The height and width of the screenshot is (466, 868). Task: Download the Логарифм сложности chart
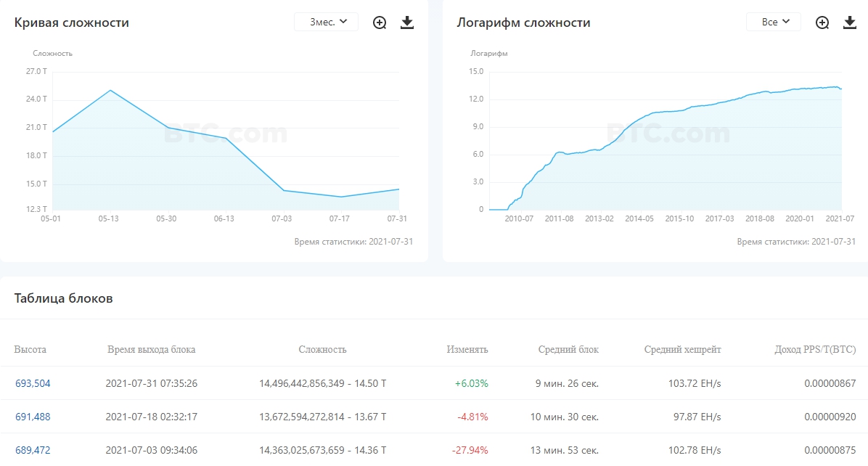point(850,23)
